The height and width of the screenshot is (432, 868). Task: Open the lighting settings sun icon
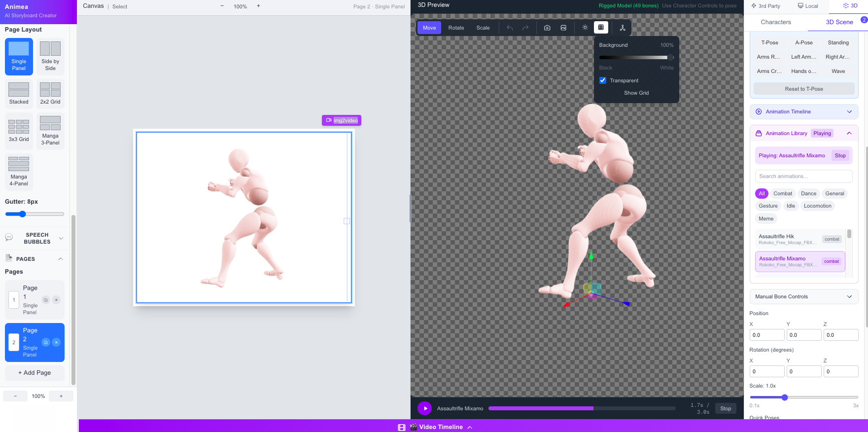tap(585, 28)
